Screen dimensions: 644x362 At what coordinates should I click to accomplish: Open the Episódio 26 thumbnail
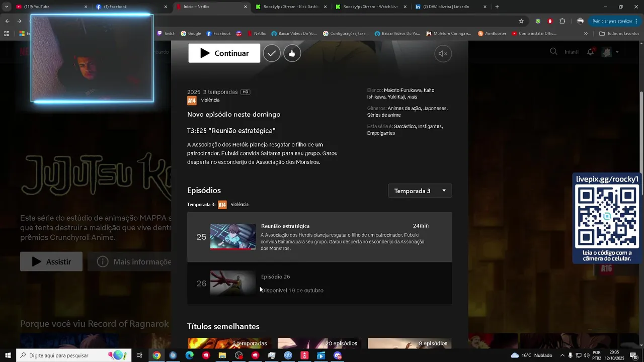(x=233, y=284)
